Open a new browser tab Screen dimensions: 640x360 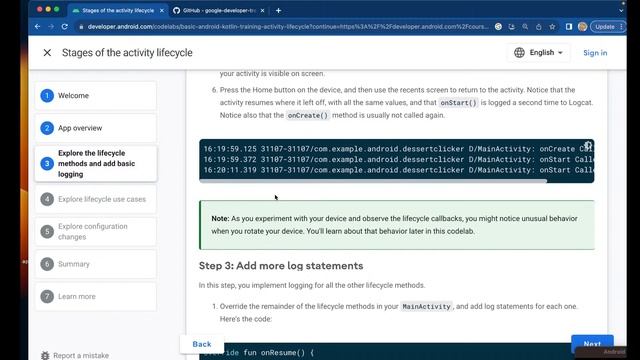tap(278, 11)
